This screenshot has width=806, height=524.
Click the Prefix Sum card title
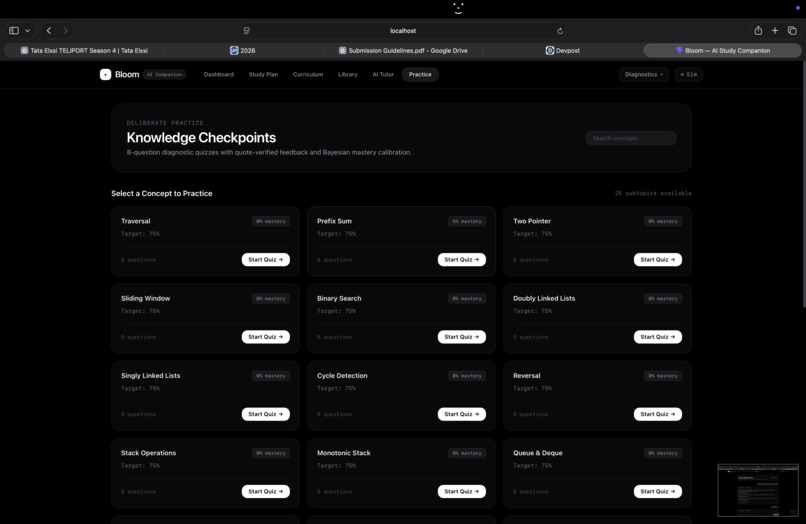pos(334,221)
